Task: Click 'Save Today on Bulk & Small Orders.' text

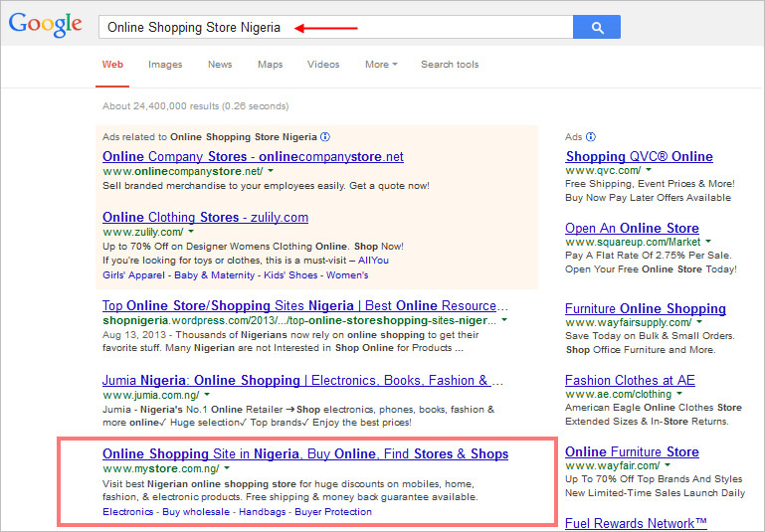Action: (650, 336)
